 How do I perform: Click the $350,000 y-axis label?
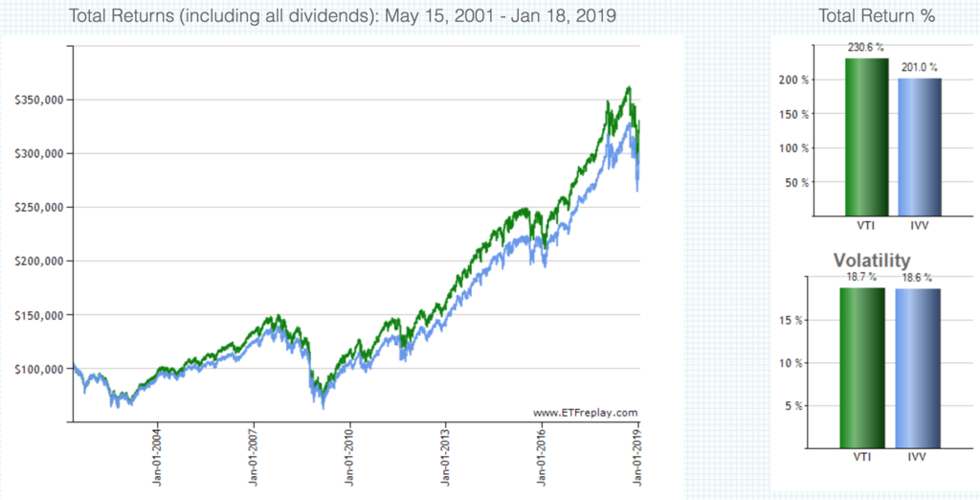click(x=39, y=101)
